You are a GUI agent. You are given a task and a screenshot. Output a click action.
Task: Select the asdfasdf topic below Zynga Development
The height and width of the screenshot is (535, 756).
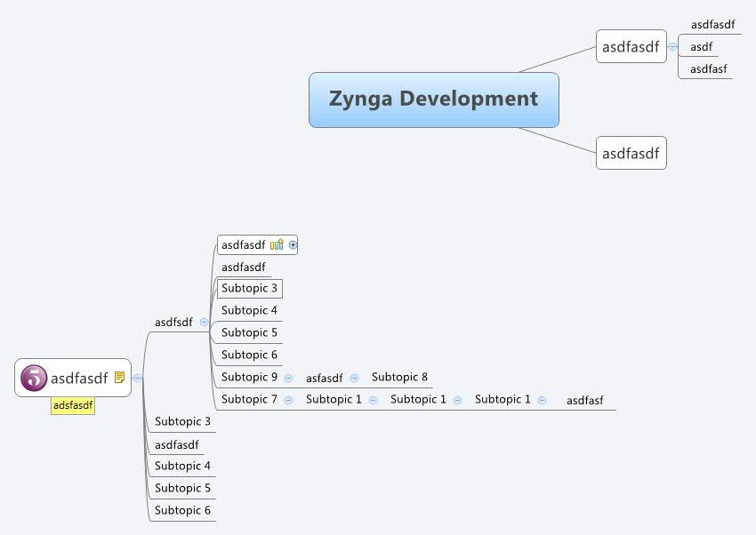pos(631,153)
